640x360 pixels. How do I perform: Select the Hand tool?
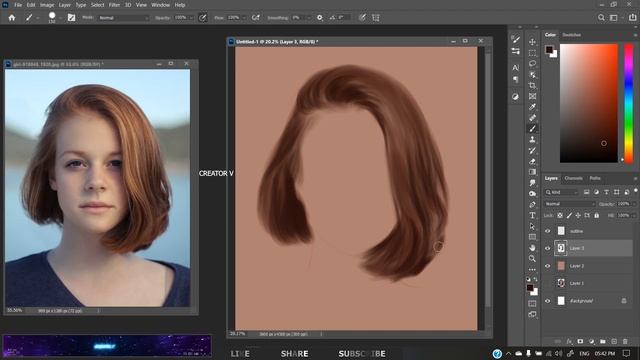coord(532,248)
